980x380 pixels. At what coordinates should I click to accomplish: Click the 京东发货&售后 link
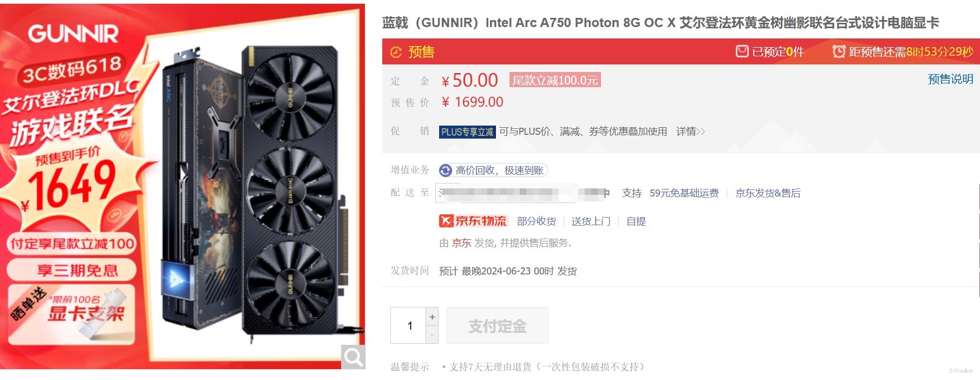click(768, 193)
